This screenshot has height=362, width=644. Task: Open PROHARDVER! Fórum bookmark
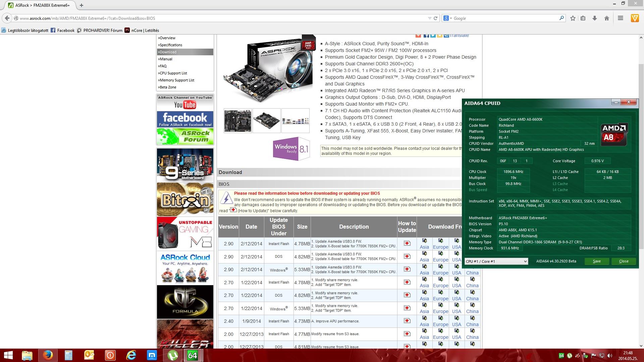(x=100, y=30)
